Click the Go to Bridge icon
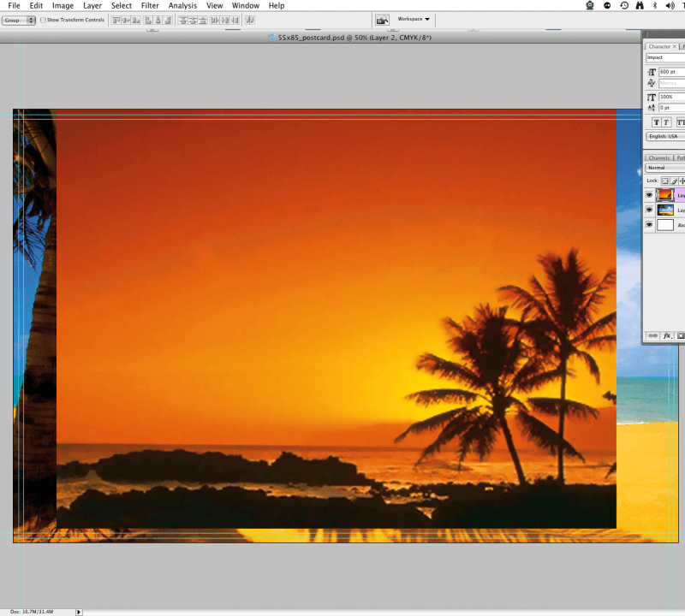The width and height of the screenshot is (685, 616). click(382, 20)
